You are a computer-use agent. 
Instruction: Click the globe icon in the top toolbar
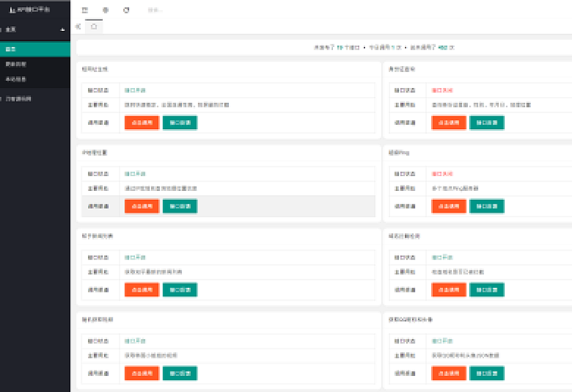[105, 10]
